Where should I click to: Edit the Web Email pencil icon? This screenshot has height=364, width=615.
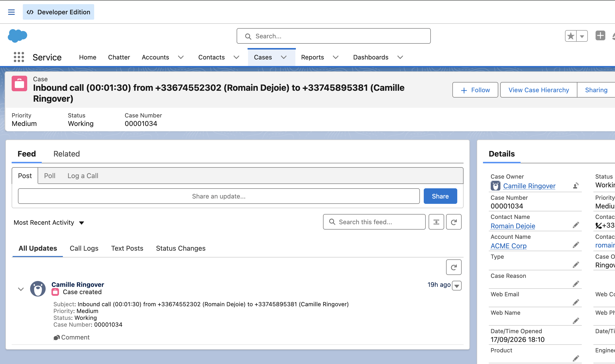coord(576,302)
